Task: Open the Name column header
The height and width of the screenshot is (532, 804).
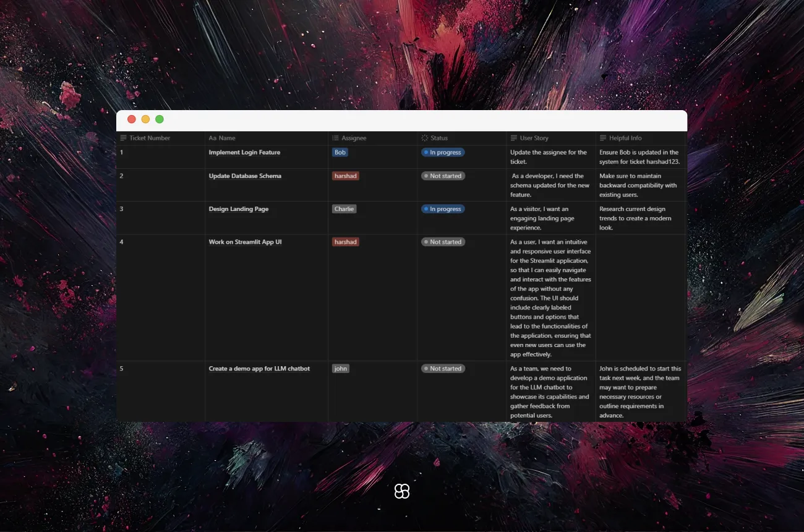Action: (x=267, y=138)
